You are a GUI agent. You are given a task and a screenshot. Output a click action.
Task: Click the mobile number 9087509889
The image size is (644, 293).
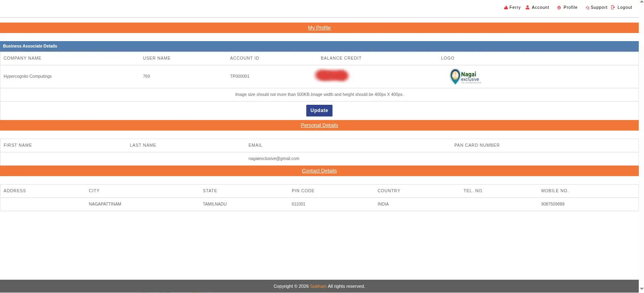click(553, 204)
